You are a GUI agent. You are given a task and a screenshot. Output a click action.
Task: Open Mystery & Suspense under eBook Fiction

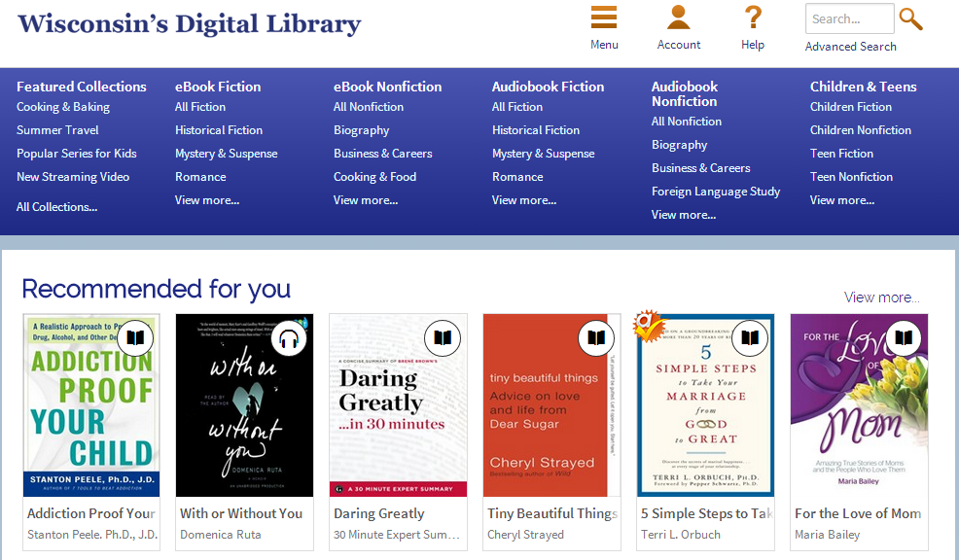tap(227, 154)
